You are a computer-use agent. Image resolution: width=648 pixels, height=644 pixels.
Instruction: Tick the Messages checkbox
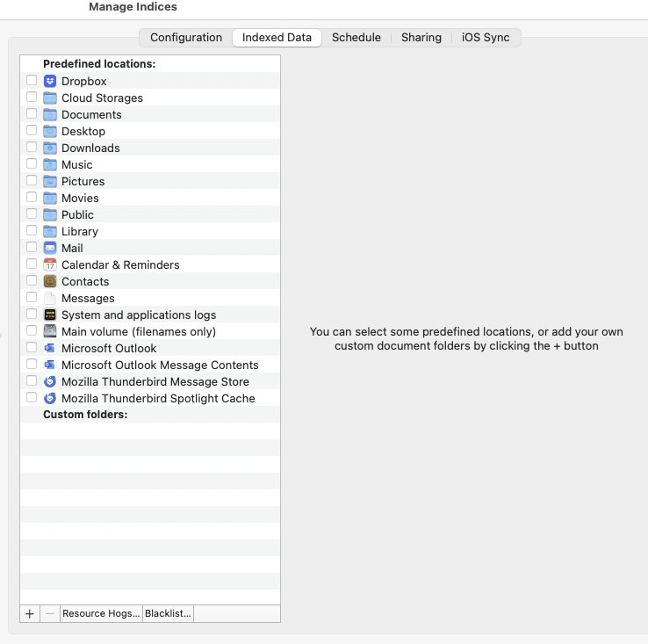point(32,298)
